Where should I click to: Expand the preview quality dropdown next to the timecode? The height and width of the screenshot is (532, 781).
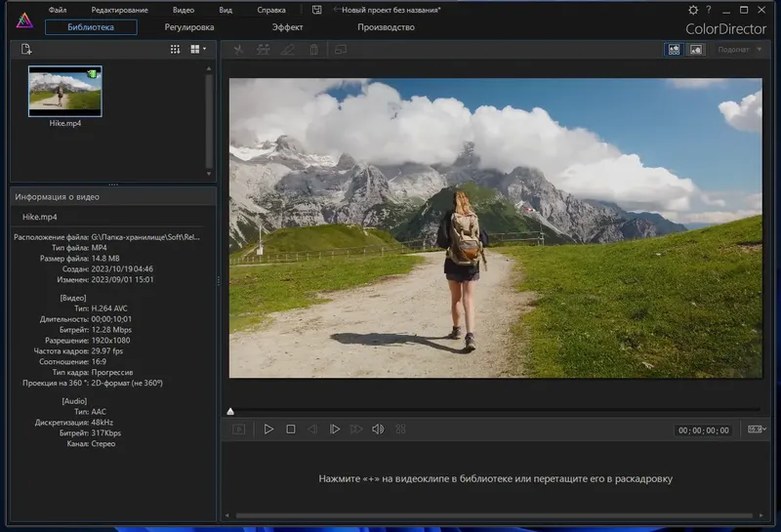(x=756, y=430)
